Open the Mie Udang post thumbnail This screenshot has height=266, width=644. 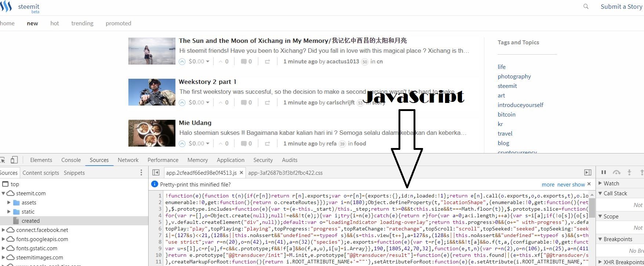tap(152, 133)
